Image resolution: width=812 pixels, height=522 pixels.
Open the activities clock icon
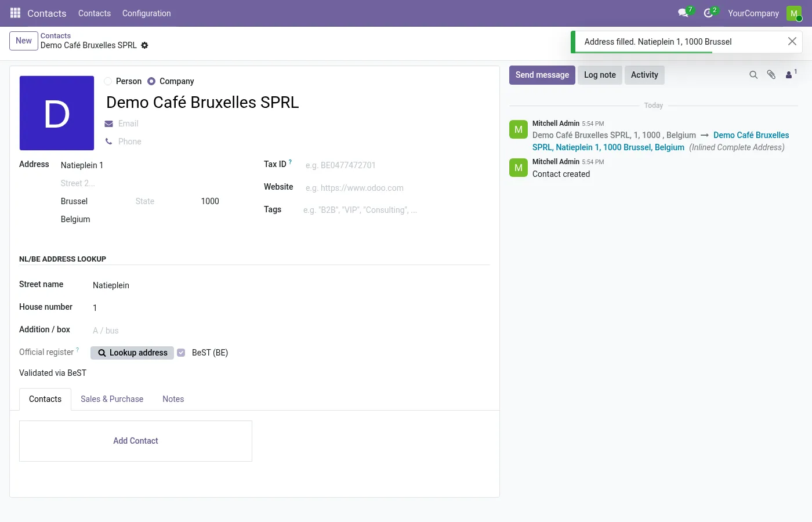point(708,13)
